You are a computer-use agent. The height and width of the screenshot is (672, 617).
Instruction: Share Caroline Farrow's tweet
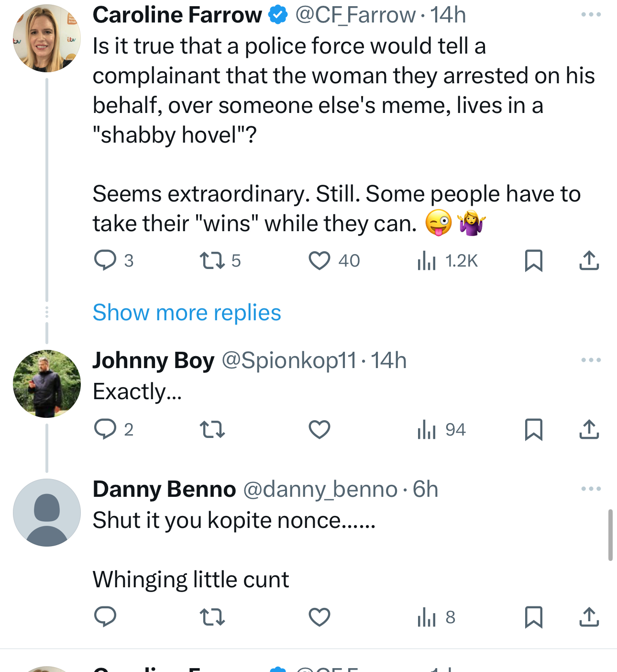pos(589,261)
